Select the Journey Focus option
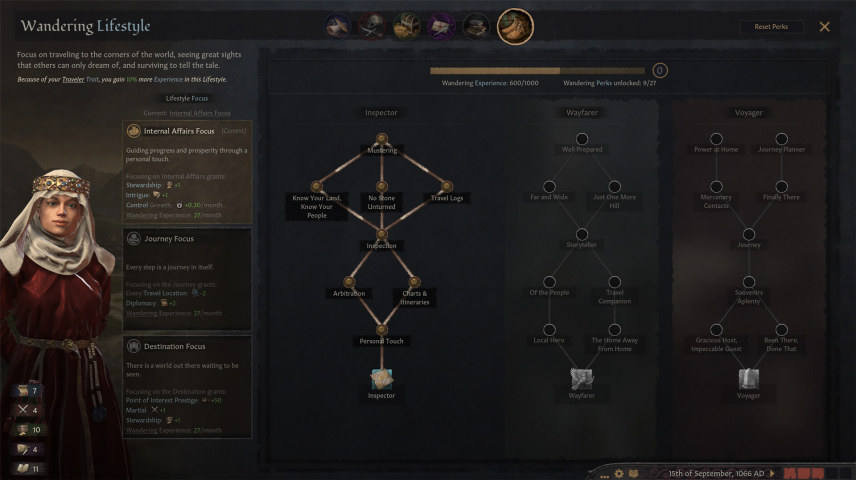The width and height of the screenshot is (856, 480). click(x=187, y=279)
